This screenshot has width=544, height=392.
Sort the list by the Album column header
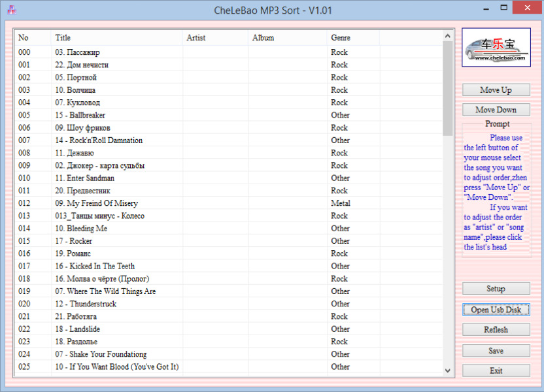pos(288,38)
